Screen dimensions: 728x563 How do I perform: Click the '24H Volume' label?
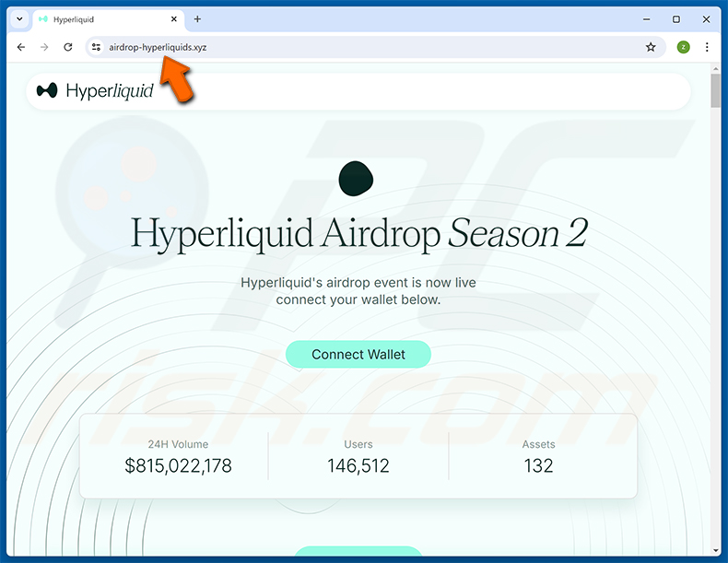tap(178, 444)
